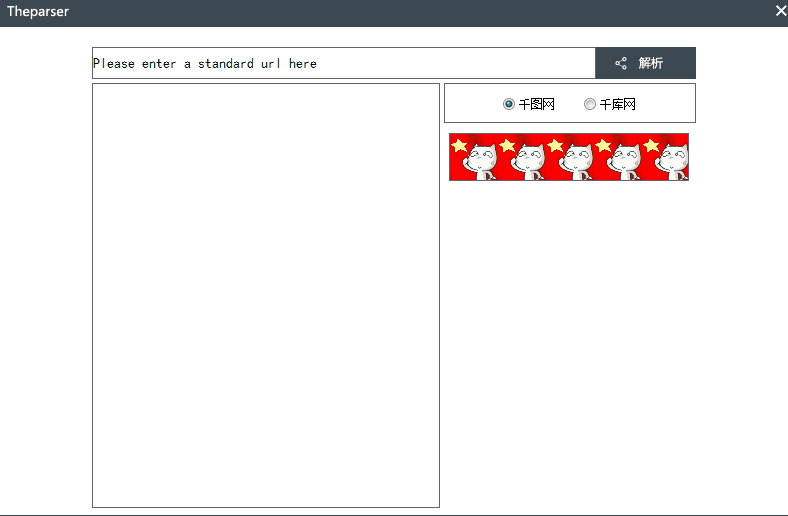Viewport: 788px width, 516px height.
Task: Click inside the large empty result pane
Action: (266, 295)
